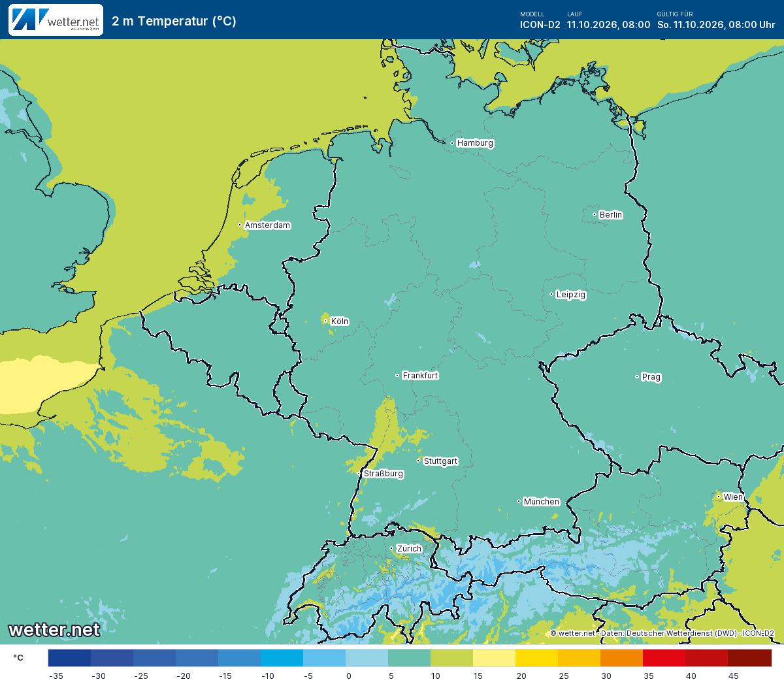Viewport: 784px width, 688px height.
Task: Click the valid time 'So. 11.10.2026, 08:00 Uhr'
Action: (716, 25)
